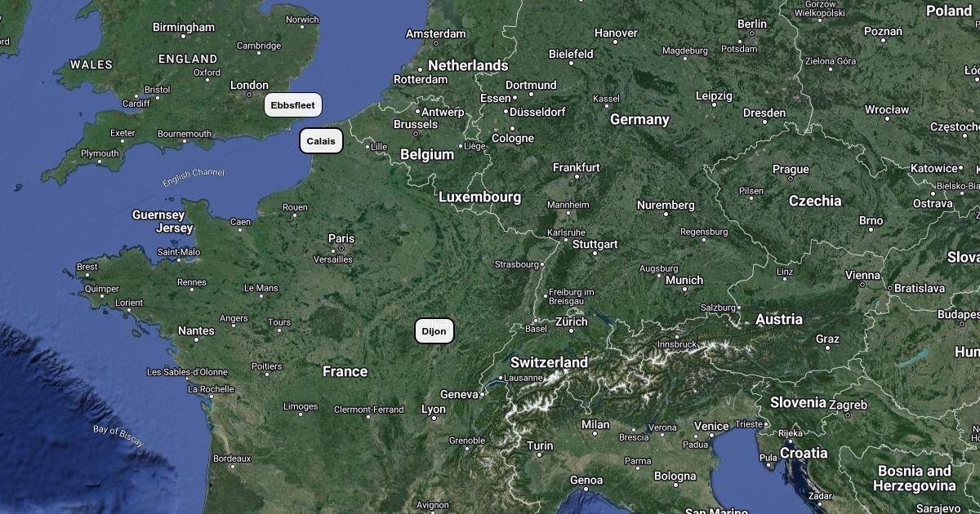Click the Geneva city dot
Viewport: 980px width, 514px height.
point(483,394)
